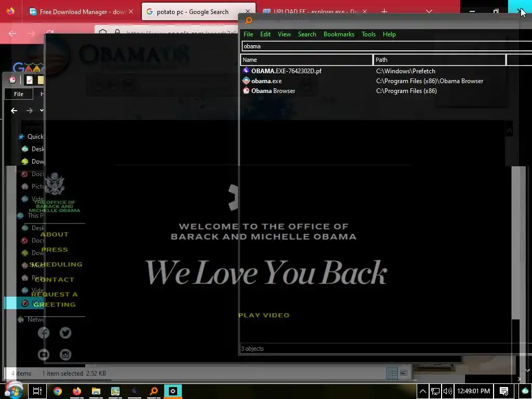Click the Everything magnifier title bar icon
The width and height of the screenshot is (532, 399).
click(x=248, y=21)
